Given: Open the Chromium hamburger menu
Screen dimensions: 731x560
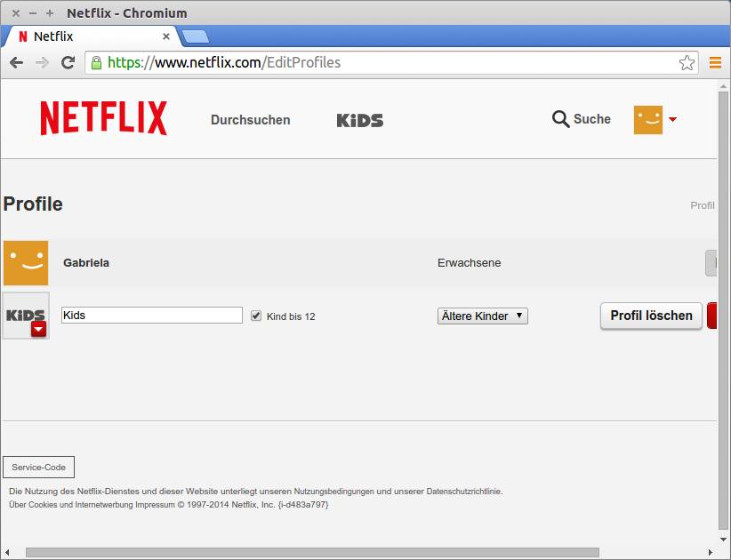Looking at the screenshot, I should pos(715,62).
